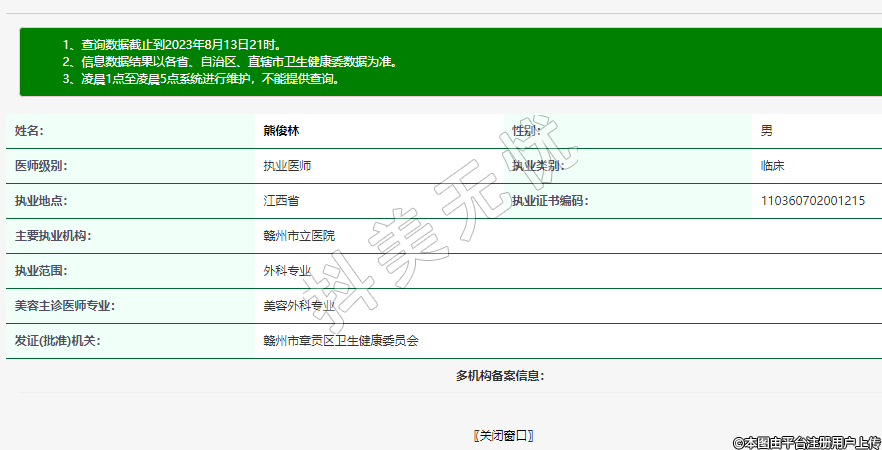This screenshot has width=882, height=450.
Task: Select the 赣州市立医院 institution text
Action: click(299, 236)
